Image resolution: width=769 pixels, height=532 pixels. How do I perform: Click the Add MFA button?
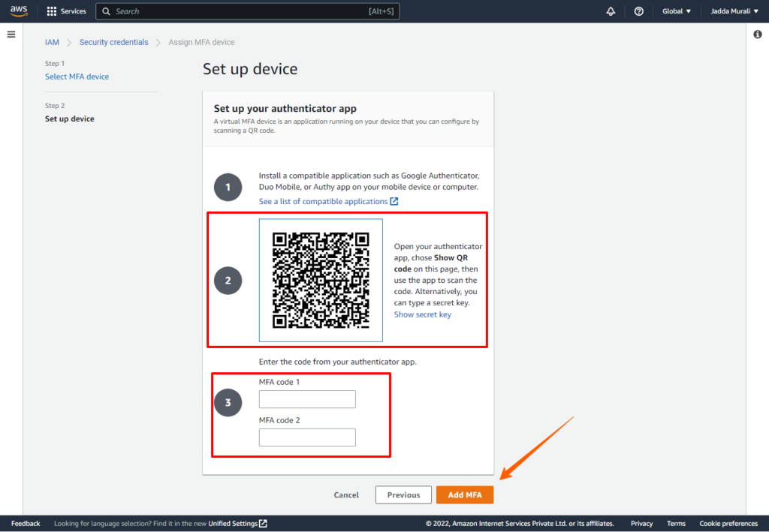click(465, 494)
